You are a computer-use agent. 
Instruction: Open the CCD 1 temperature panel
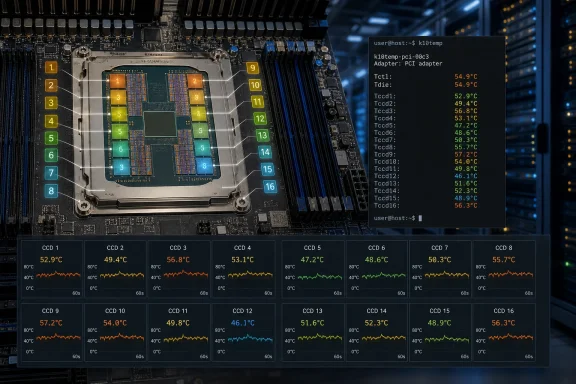[x=51, y=269]
